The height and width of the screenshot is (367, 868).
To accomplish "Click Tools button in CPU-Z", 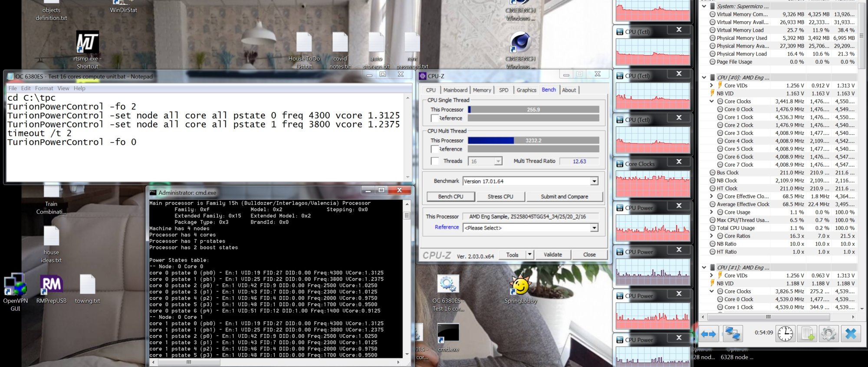I will coord(513,255).
